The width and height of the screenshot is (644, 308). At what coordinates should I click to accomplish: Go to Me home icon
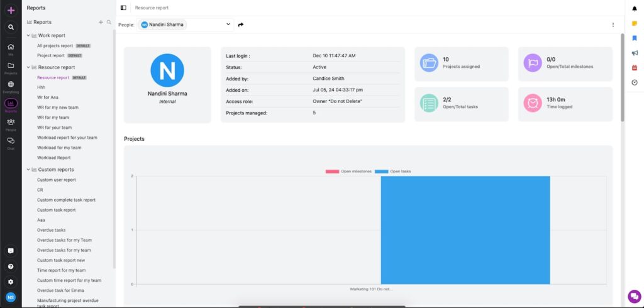[11, 47]
